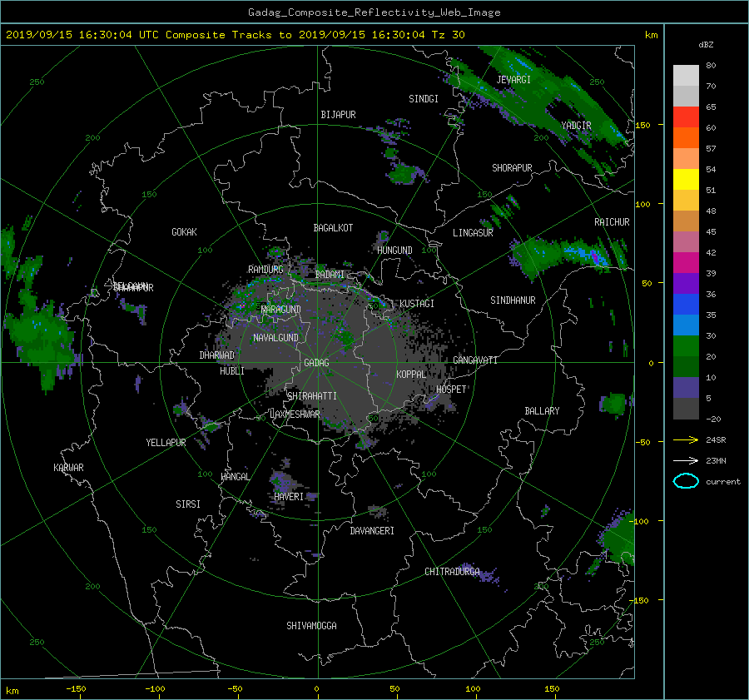Click the magenta storm core near Raichur
Viewport: 749px width, 700px height.
coord(595,256)
